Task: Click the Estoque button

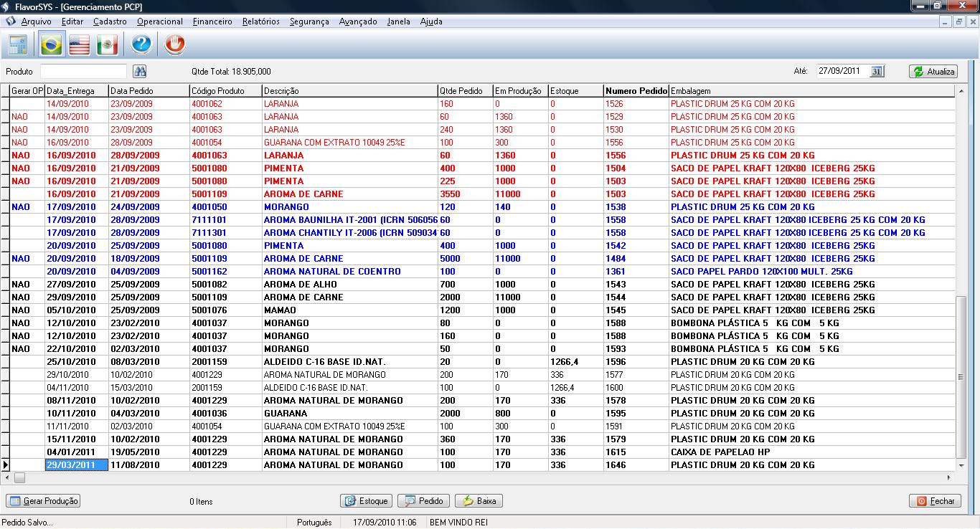Action: point(366,501)
